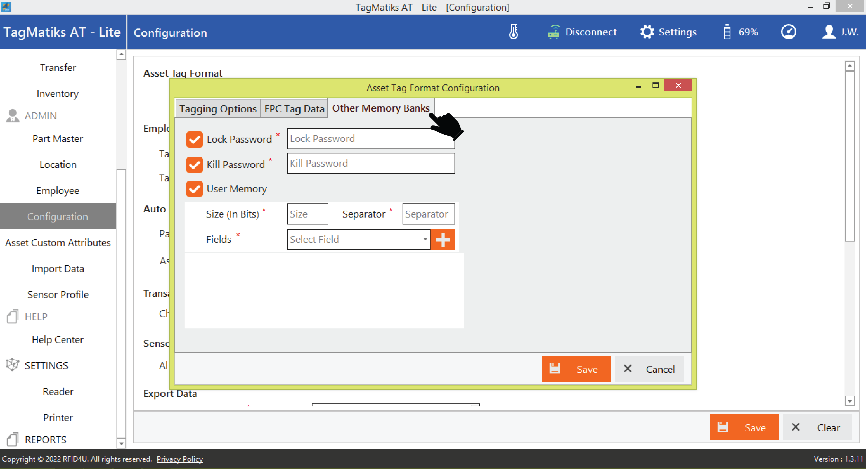Click the Disconnect reader icon
The height and width of the screenshot is (469, 868).
coord(553,32)
